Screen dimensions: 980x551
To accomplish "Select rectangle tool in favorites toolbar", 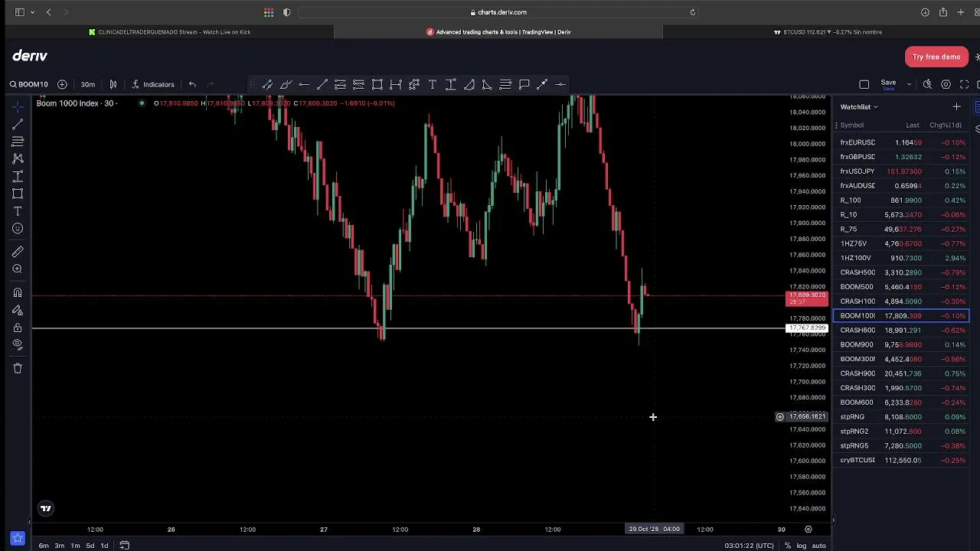I will [x=377, y=84].
